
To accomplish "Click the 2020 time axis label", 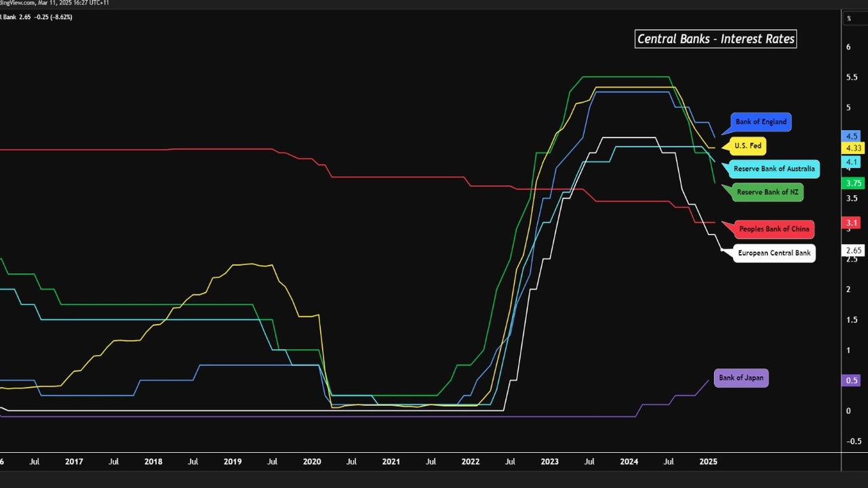I will tap(312, 462).
